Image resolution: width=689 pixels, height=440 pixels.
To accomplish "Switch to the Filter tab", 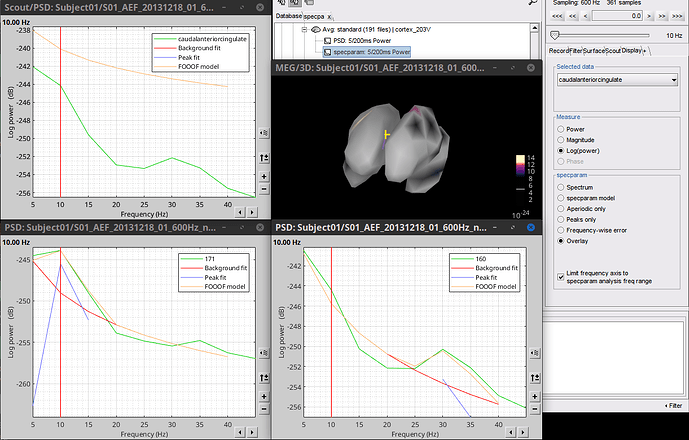I will [576, 51].
